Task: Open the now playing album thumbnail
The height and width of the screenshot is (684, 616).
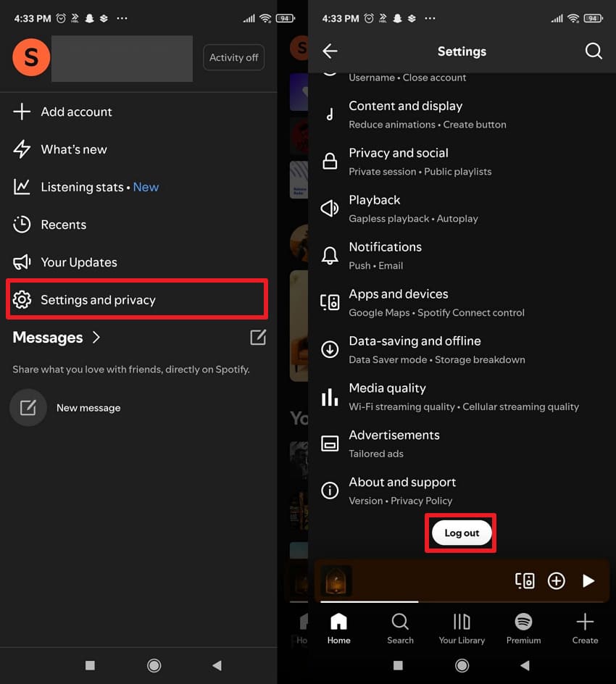Action: [336, 580]
